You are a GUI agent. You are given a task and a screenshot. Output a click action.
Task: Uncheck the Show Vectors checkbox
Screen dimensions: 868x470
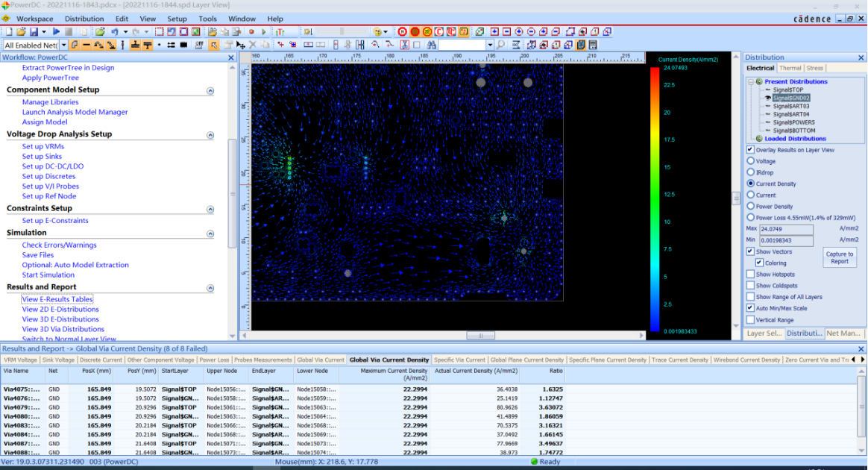pos(751,251)
